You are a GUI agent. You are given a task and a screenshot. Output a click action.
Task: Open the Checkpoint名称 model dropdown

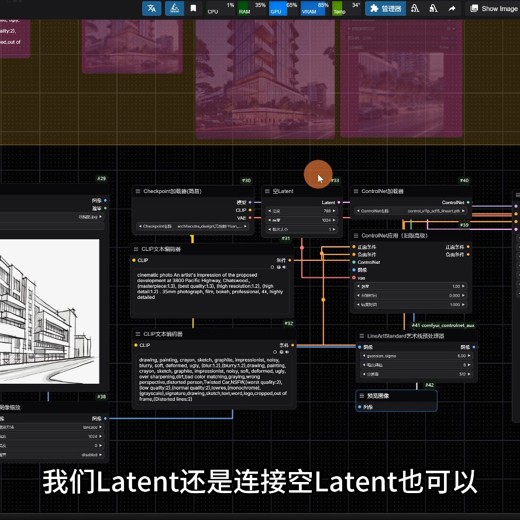pyautogui.click(x=193, y=226)
